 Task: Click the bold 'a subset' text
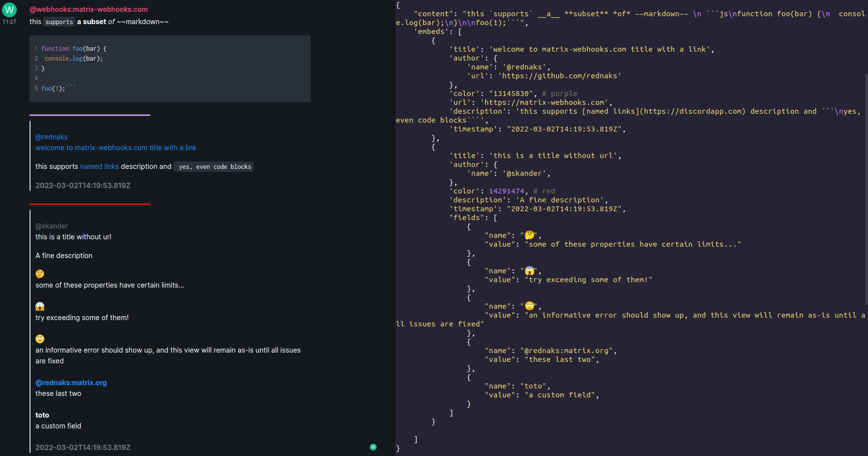pos(92,22)
